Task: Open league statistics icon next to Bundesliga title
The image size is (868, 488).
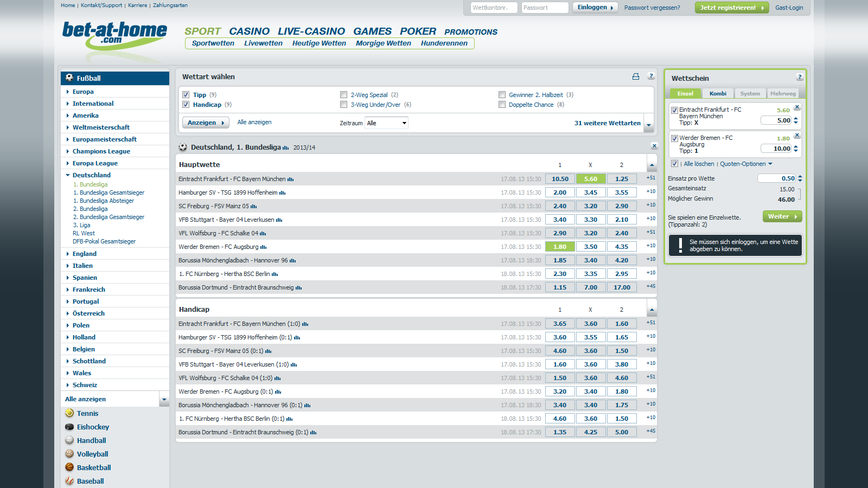Action: pos(286,148)
